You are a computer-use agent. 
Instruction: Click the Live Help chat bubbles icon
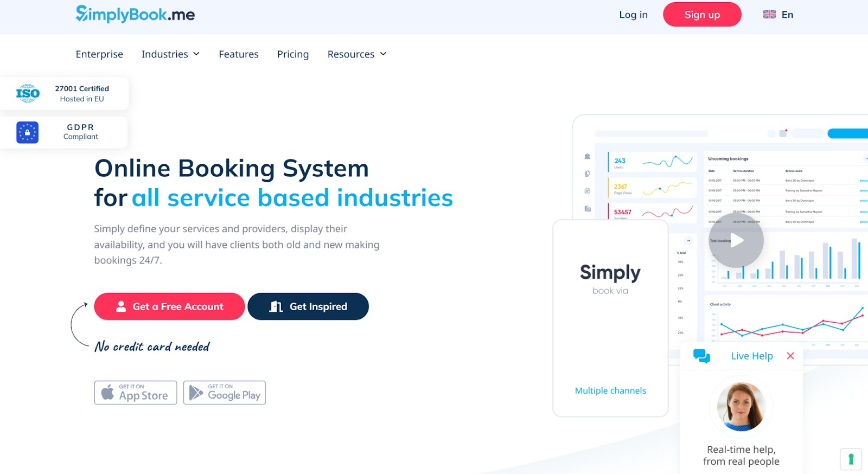(701, 356)
